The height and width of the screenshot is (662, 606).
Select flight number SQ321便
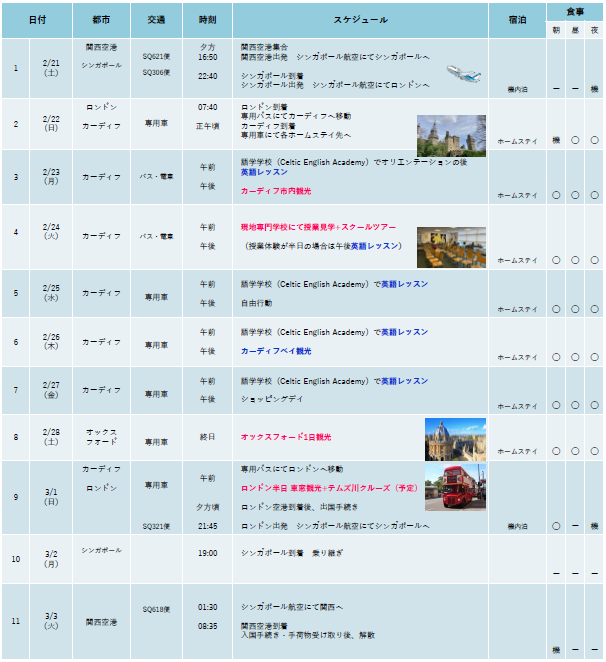[x=156, y=525]
